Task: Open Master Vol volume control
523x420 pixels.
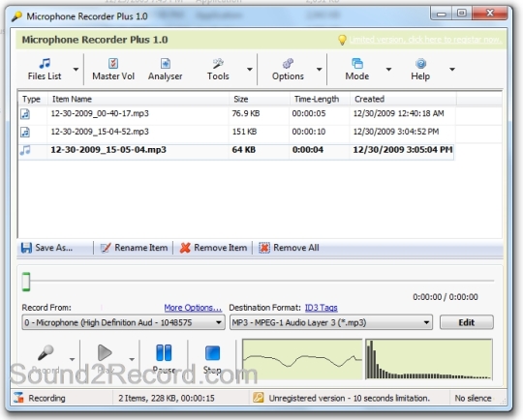Action: 113,70
